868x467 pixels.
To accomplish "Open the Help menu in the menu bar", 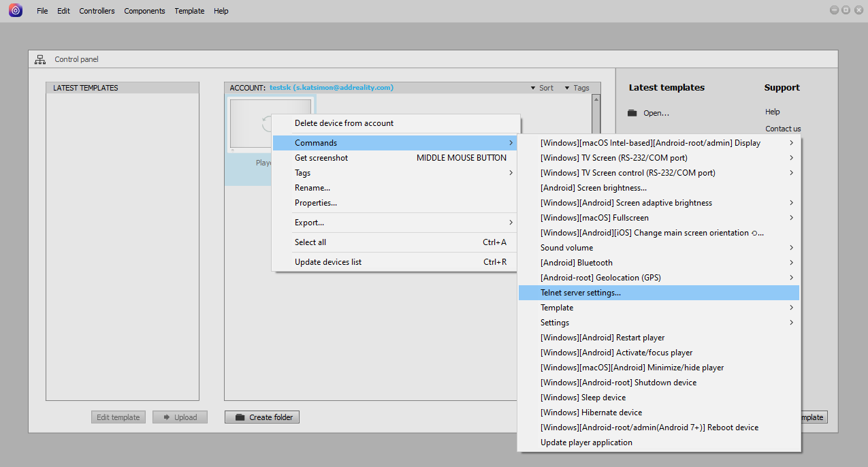I will pyautogui.click(x=221, y=11).
